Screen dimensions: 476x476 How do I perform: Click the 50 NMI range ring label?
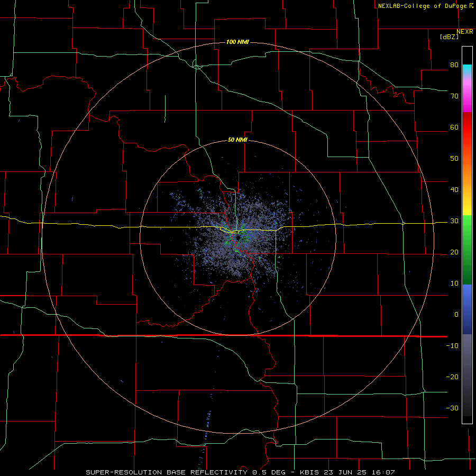point(237,140)
